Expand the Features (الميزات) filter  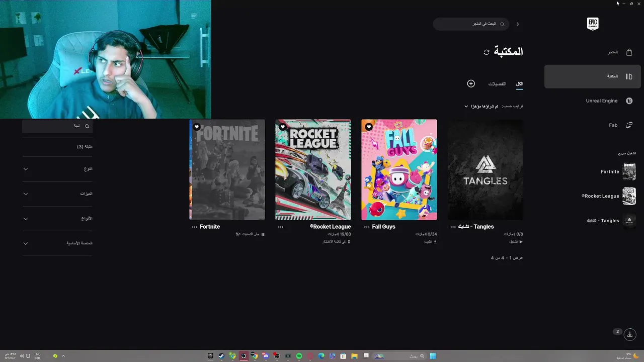coord(57,194)
